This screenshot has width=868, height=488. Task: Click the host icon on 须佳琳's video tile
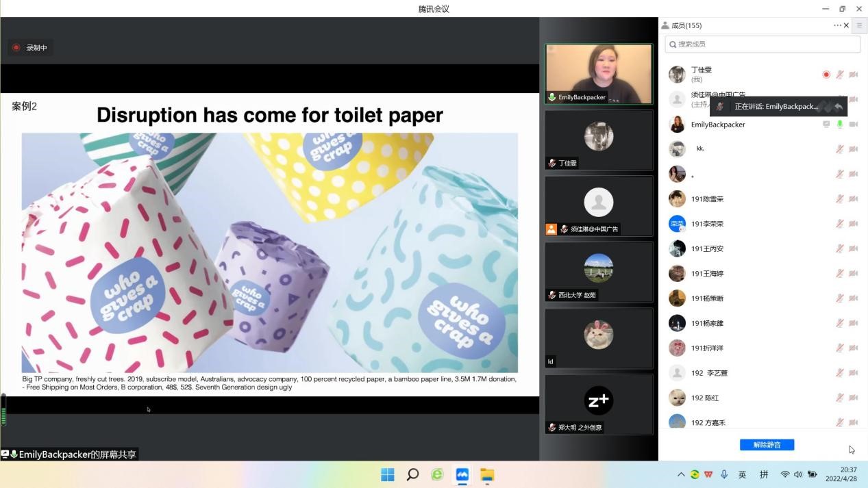551,229
